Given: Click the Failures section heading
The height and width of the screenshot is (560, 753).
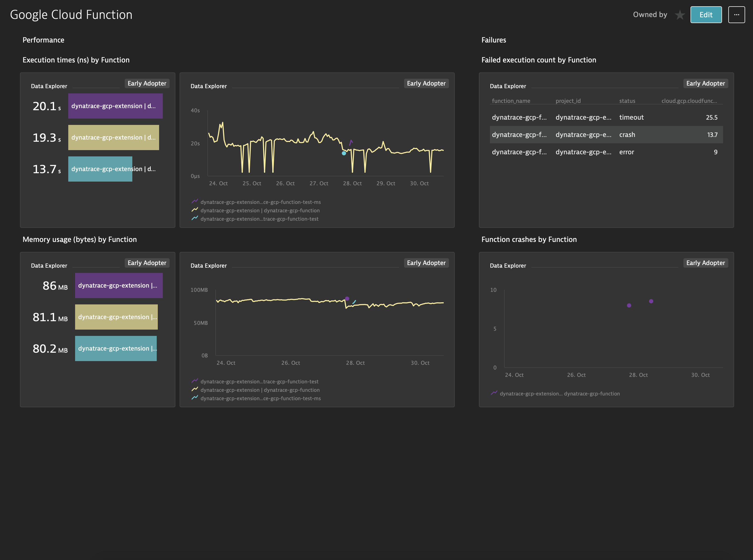Looking at the screenshot, I should 494,40.
